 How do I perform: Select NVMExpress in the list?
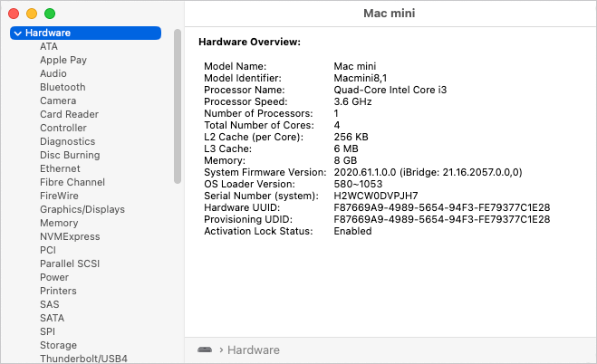[x=68, y=236]
